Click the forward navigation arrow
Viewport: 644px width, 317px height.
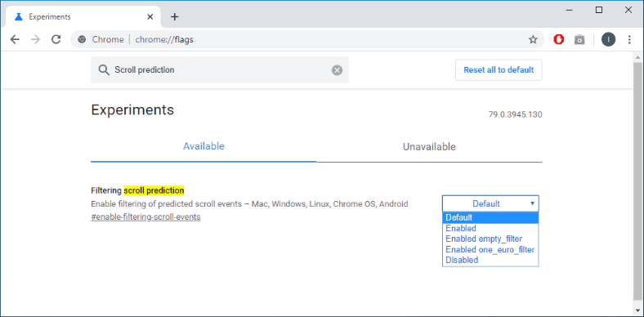[x=36, y=39]
